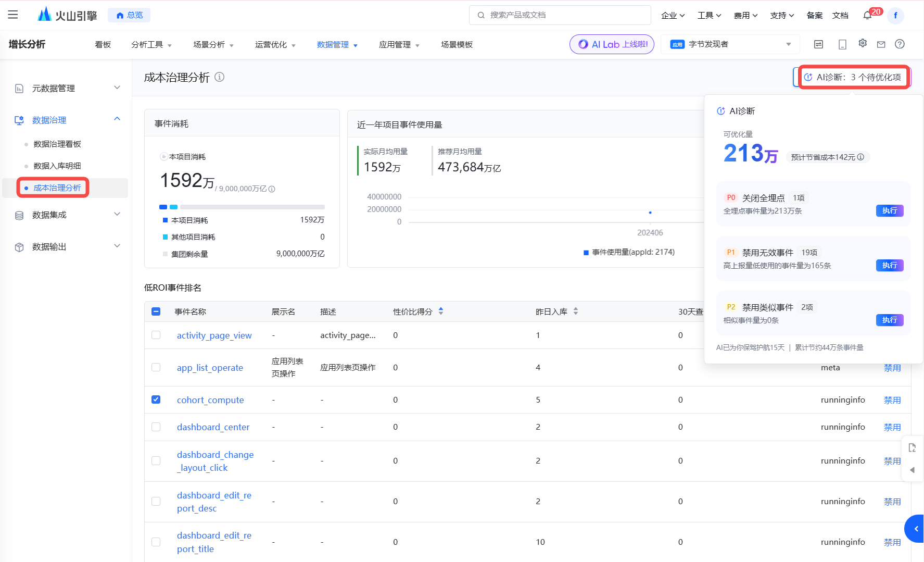Click the AI诊断: 3个待优化项 button
924x562 pixels.
pos(853,77)
